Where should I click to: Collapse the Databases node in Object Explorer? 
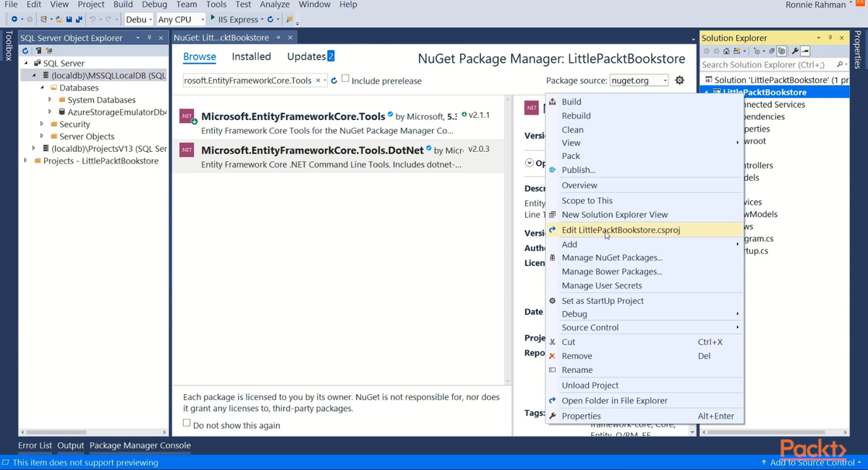pos(43,87)
